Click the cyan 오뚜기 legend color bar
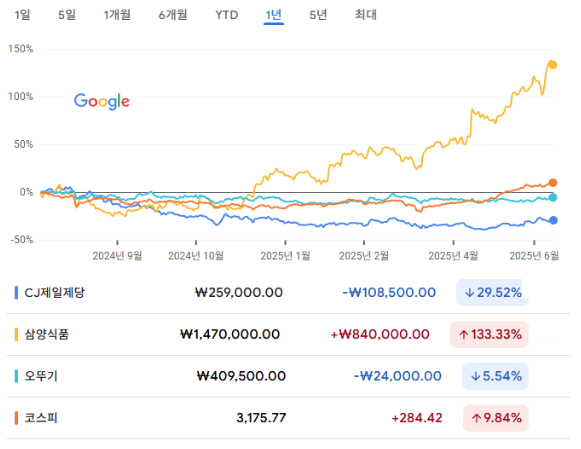The height and width of the screenshot is (449, 581). 16,376
